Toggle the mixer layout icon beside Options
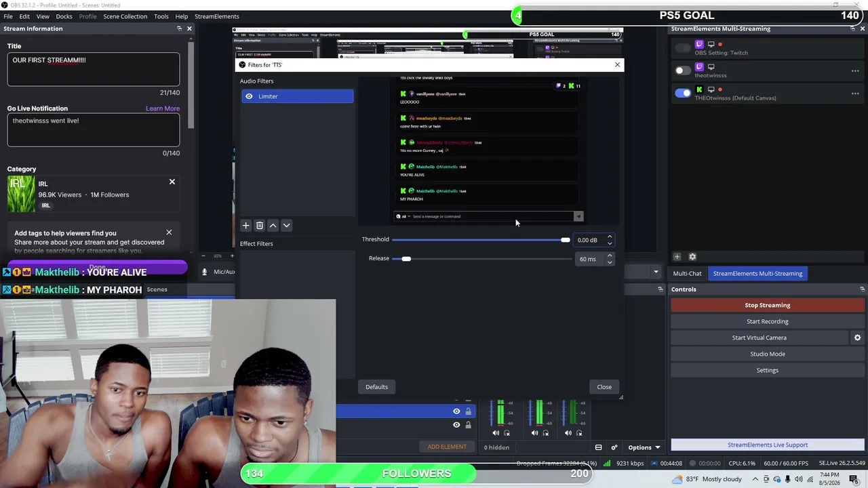The width and height of the screenshot is (868, 488). click(x=598, y=447)
